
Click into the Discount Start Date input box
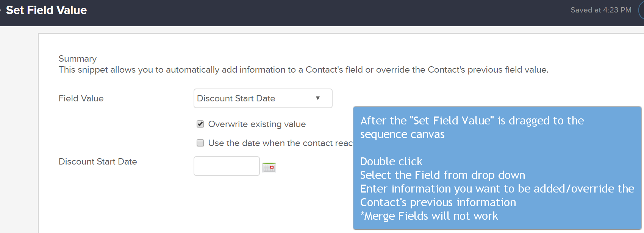point(227,166)
